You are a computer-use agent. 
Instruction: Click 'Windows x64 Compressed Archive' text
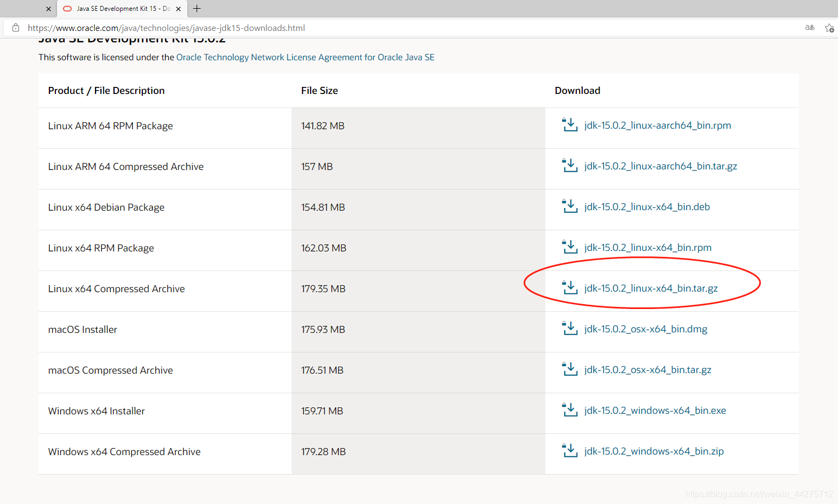(124, 452)
